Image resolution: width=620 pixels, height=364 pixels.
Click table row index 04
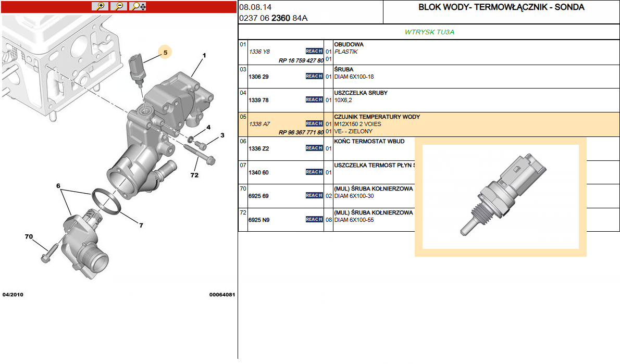(x=243, y=93)
